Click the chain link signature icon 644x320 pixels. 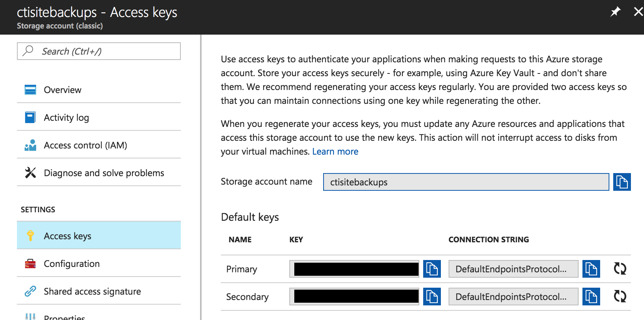[x=30, y=291]
